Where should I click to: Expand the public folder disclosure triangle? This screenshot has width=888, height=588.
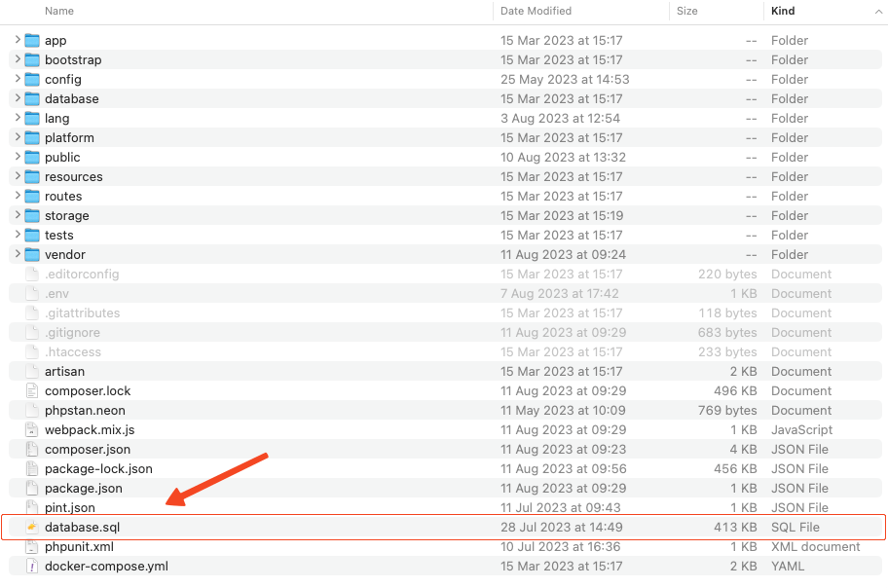(x=18, y=157)
